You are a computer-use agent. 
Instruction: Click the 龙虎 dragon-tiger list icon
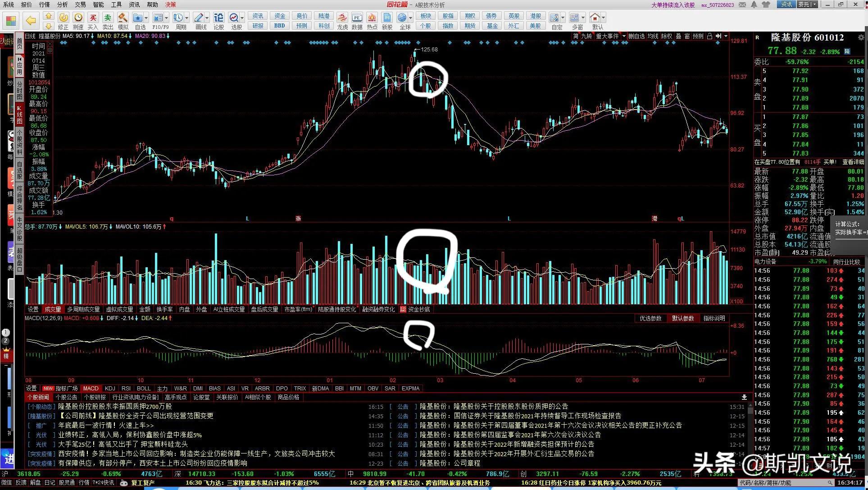coord(342,18)
